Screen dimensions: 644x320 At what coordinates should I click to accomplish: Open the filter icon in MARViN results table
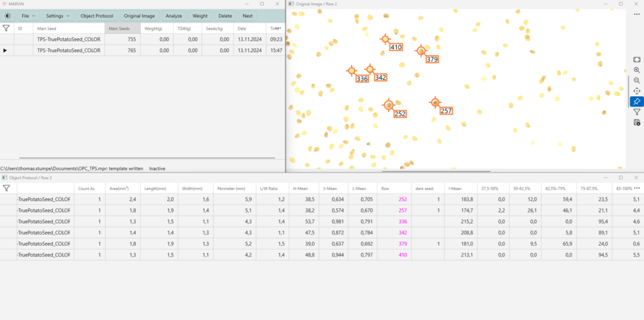6,28
